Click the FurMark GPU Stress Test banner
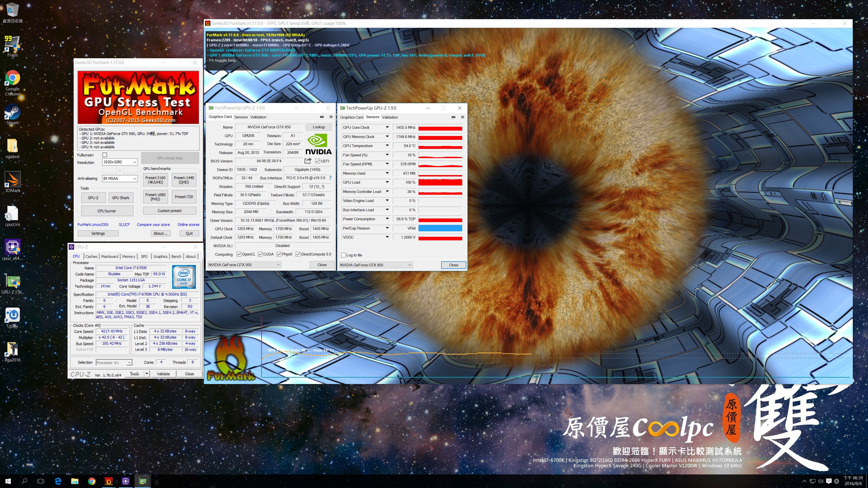The width and height of the screenshot is (868, 488). click(138, 97)
